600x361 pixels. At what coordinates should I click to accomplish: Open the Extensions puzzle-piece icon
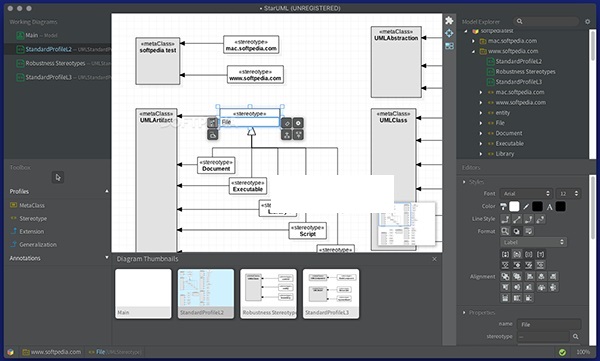pos(449,21)
